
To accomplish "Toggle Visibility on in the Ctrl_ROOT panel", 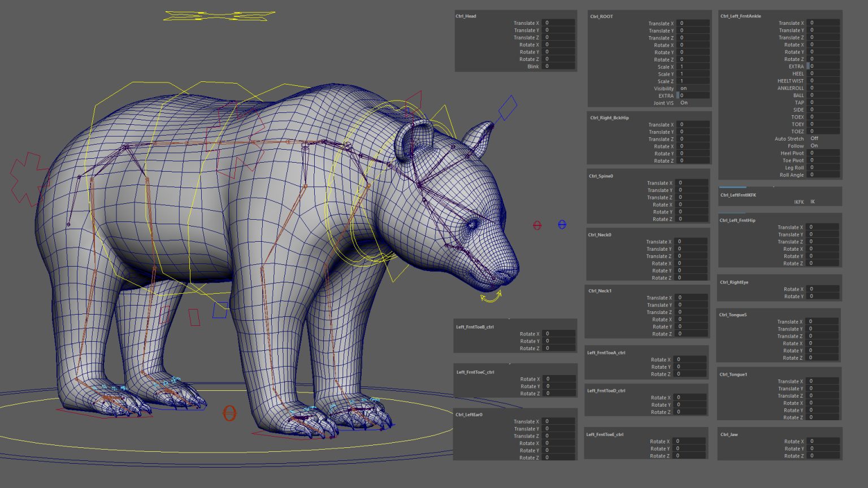I will [x=684, y=88].
